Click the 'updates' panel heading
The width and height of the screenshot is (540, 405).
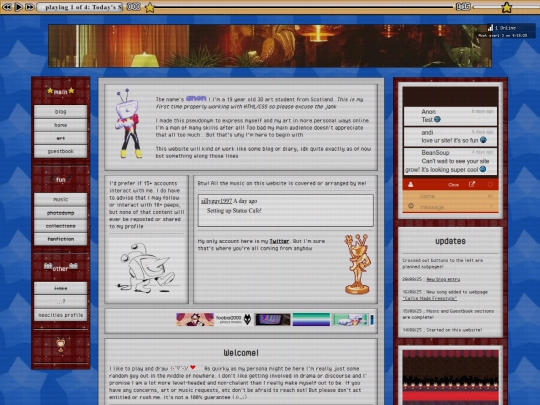coord(450,241)
